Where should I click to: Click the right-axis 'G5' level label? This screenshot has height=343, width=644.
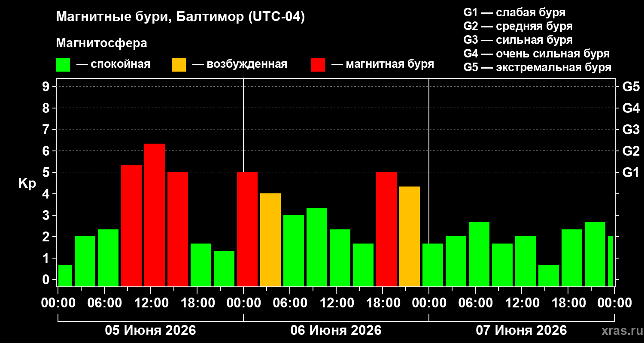[631, 87]
